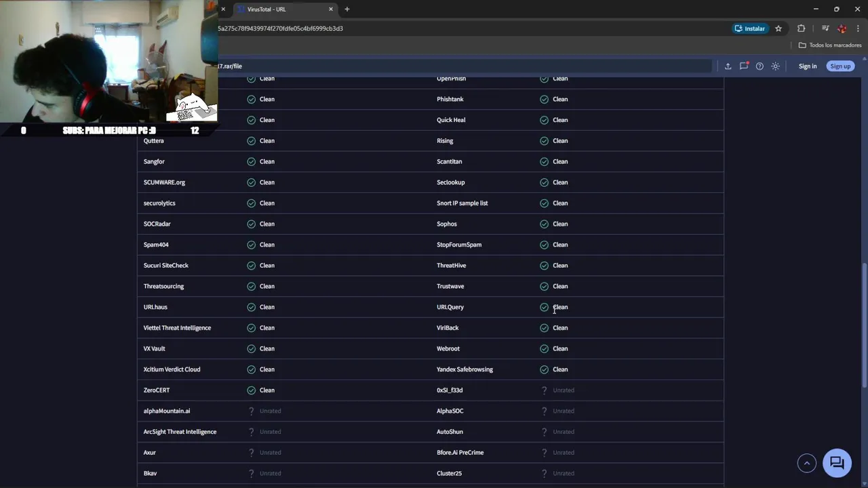Click the Unrated question icon for 0xSI_f33d
Image resolution: width=868 pixels, height=488 pixels.
point(544,390)
